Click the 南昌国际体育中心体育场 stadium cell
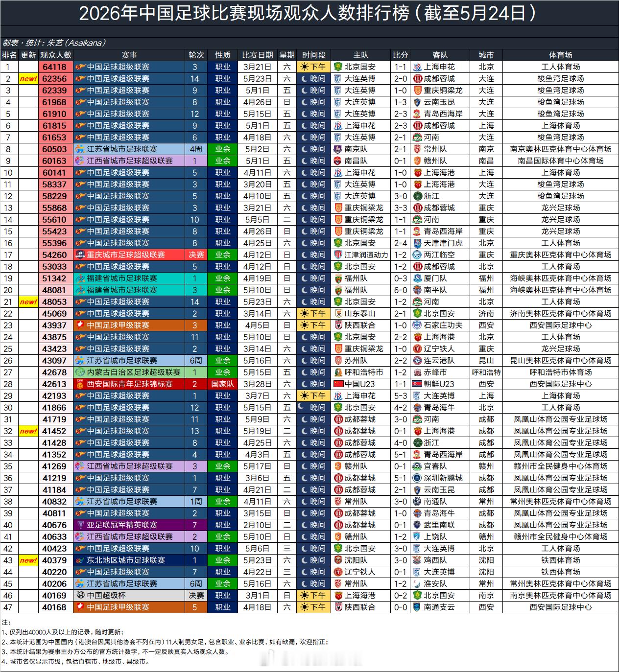Screen dimensions: 619x672 point(561,161)
